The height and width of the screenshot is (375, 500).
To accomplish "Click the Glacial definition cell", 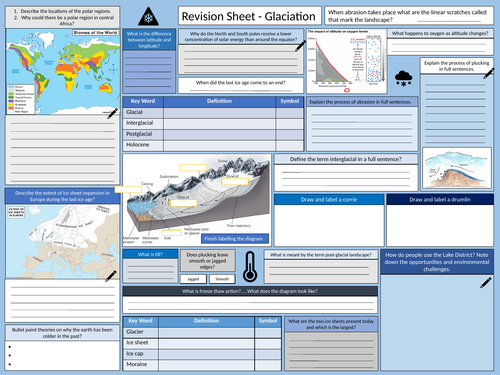I will point(219,112).
